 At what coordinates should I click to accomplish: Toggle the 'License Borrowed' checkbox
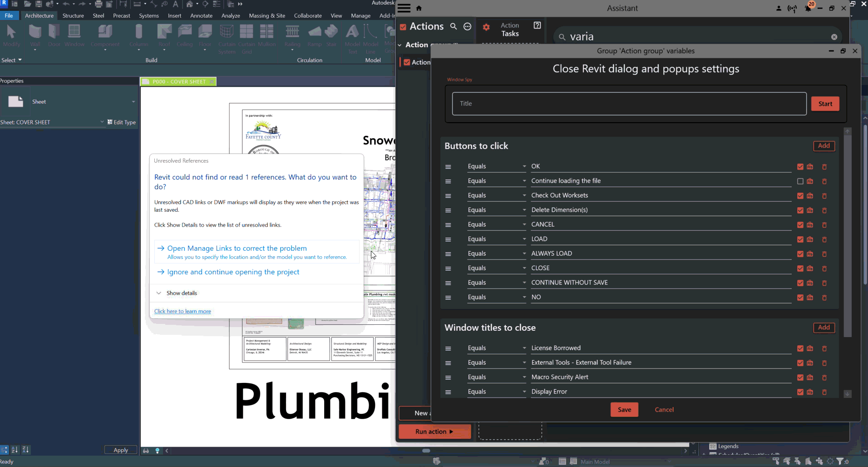(x=800, y=348)
